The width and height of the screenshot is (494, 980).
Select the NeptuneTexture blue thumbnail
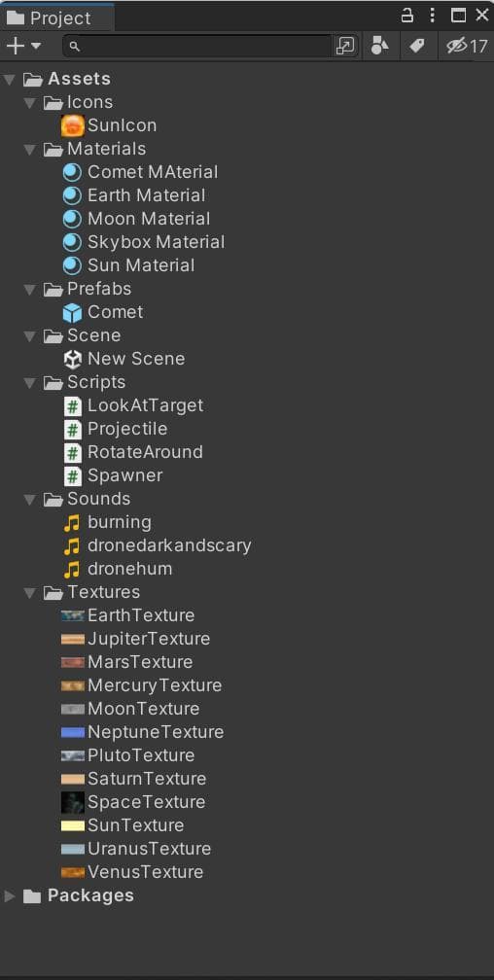click(73, 732)
